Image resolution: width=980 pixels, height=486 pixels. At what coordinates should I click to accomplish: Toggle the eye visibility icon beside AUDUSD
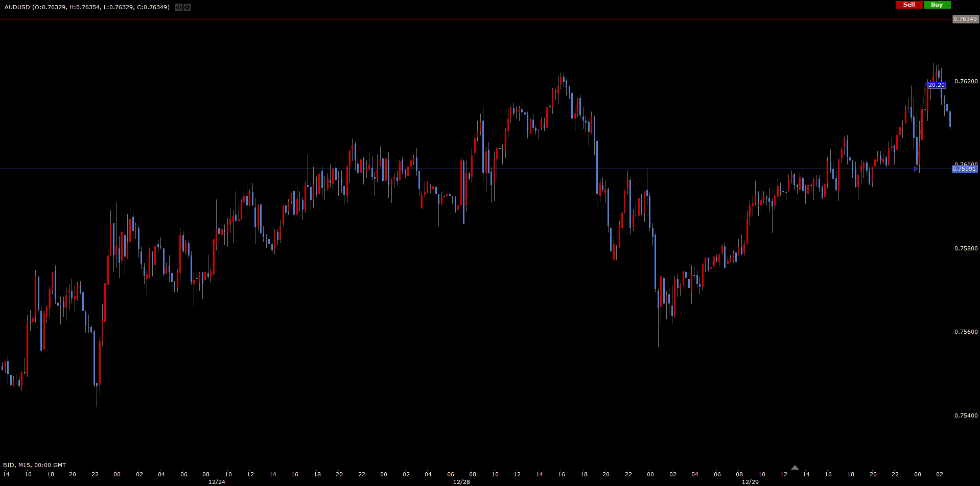pyautogui.click(x=178, y=7)
